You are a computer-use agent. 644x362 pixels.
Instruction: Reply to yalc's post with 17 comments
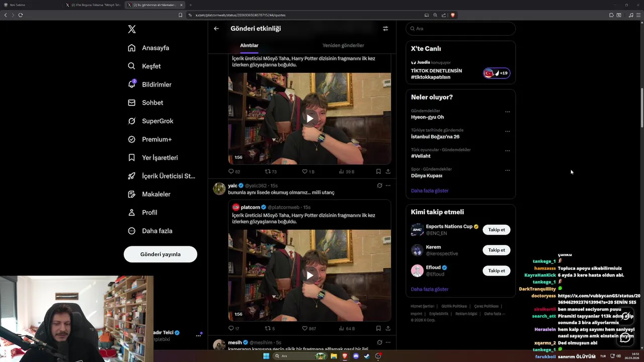click(234, 328)
